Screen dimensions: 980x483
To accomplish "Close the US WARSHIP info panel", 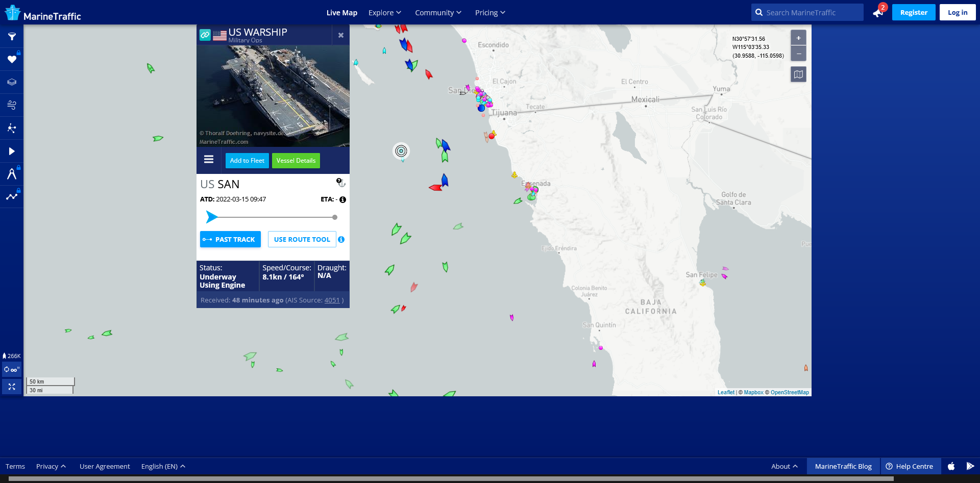I will pyautogui.click(x=341, y=35).
